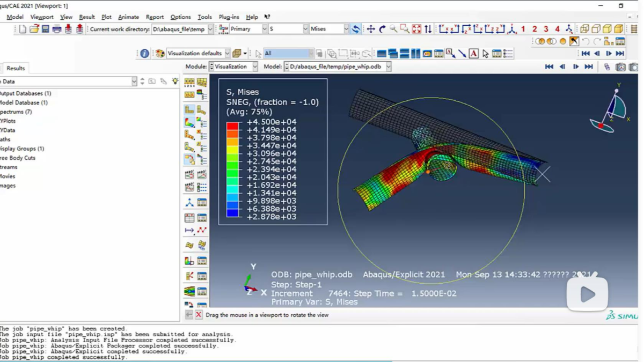Enable hidden line render style
Screen dimensions: 644x362
tap(596, 29)
